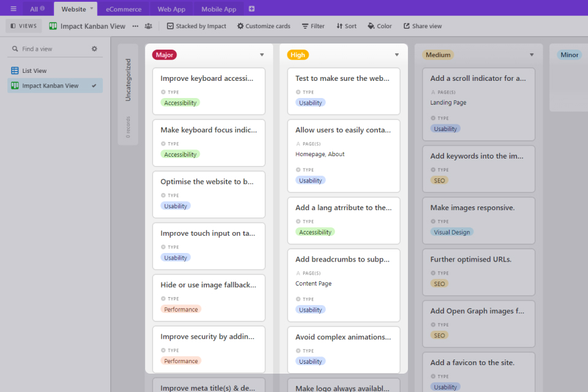Open the Add keywords into the im... card
588x392 pixels.
point(478,169)
